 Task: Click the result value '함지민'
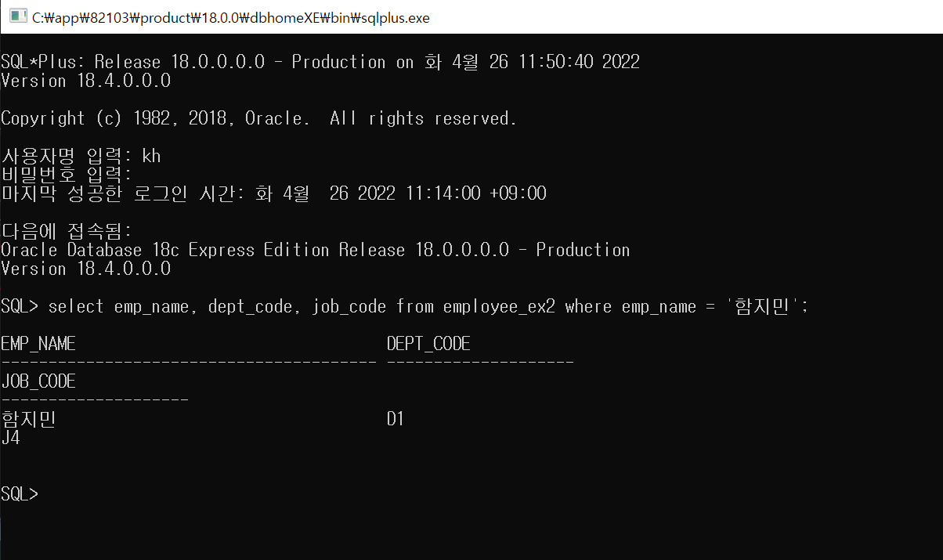click(x=29, y=419)
